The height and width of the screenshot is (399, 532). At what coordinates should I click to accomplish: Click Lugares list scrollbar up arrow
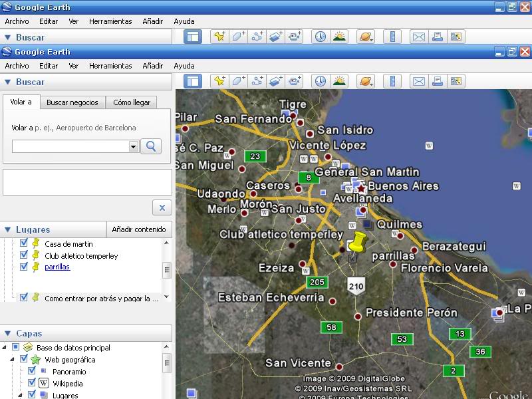coord(166,243)
